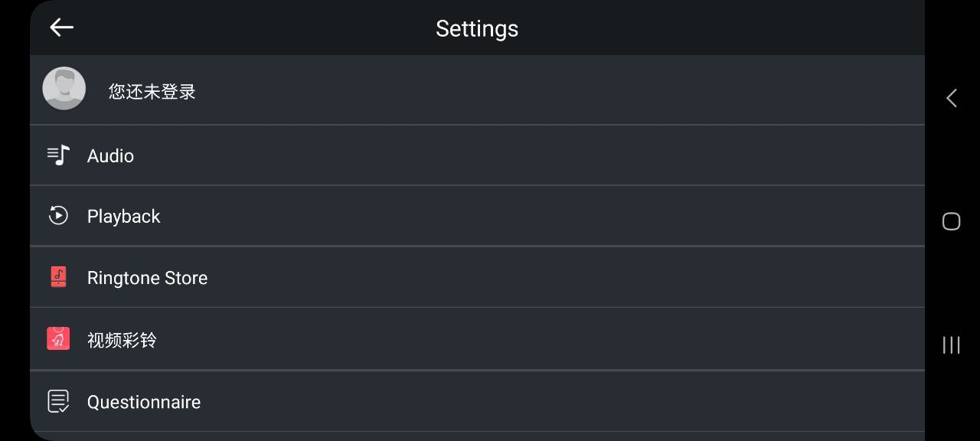The width and height of the screenshot is (980, 441).
Task: Click the Questionnaire checklist icon
Action: [58, 401]
